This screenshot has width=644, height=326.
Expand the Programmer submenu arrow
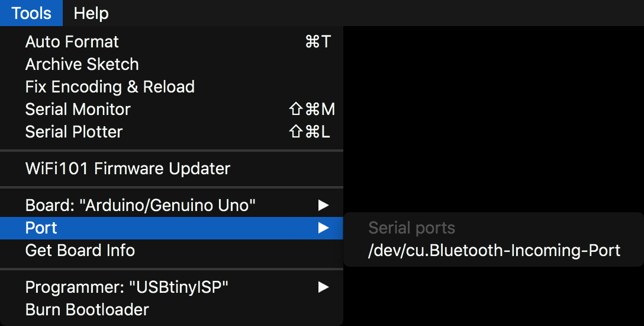click(323, 287)
